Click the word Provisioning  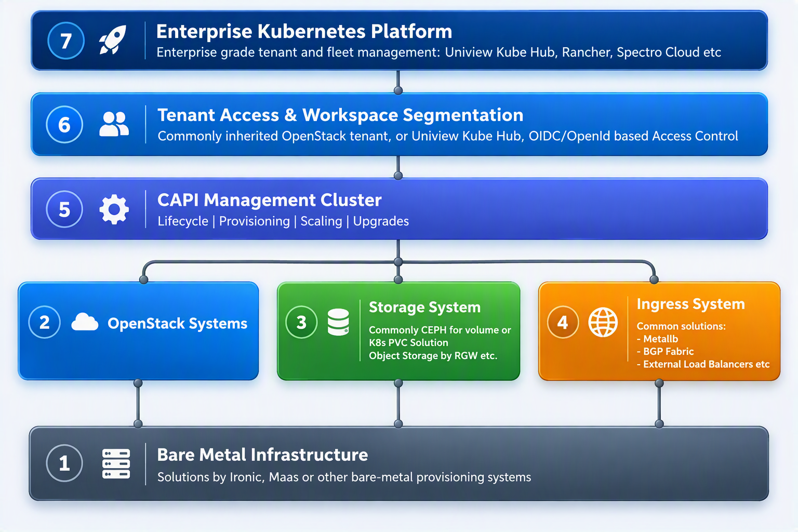click(x=254, y=221)
